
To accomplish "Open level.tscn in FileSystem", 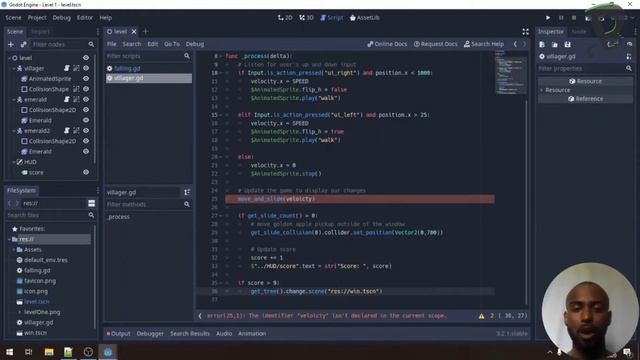I will click(x=36, y=302).
